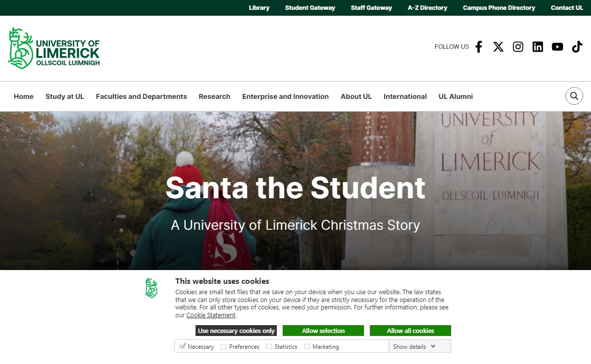Open the Campus Phone Directory link
This screenshot has width=591, height=364.
pos(499,8)
